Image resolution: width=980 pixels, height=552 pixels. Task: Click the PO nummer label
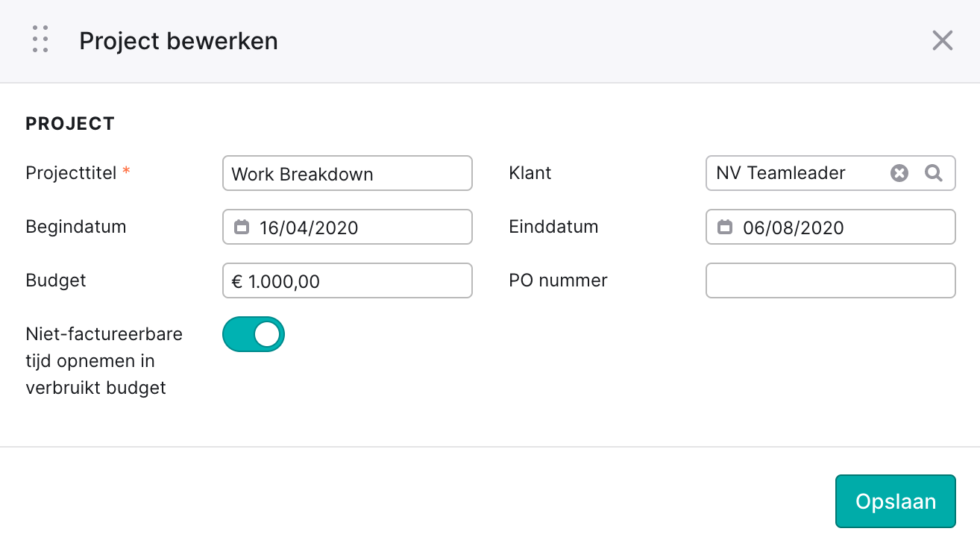point(558,280)
